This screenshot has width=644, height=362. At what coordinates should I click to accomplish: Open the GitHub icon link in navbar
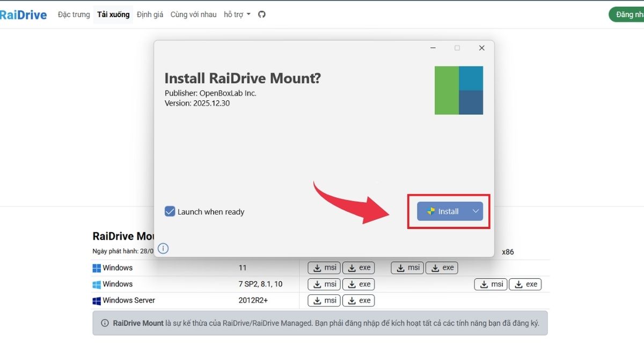(x=262, y=14)
